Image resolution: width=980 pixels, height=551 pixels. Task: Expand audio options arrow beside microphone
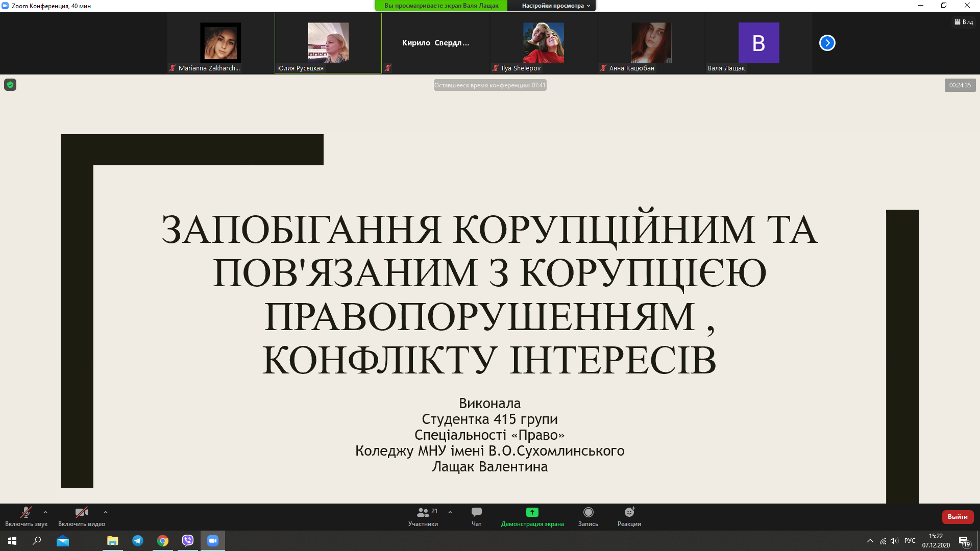45,512
